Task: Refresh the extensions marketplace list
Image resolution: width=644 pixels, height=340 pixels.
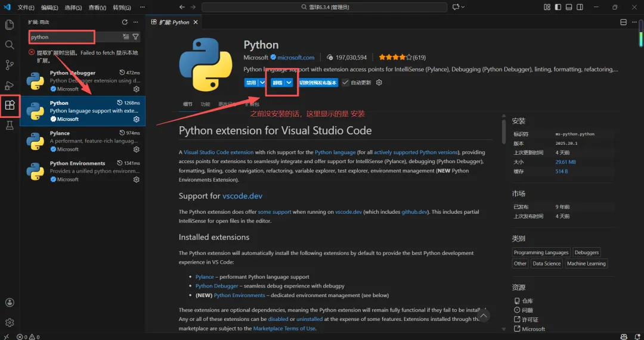Action: (125, 22)
